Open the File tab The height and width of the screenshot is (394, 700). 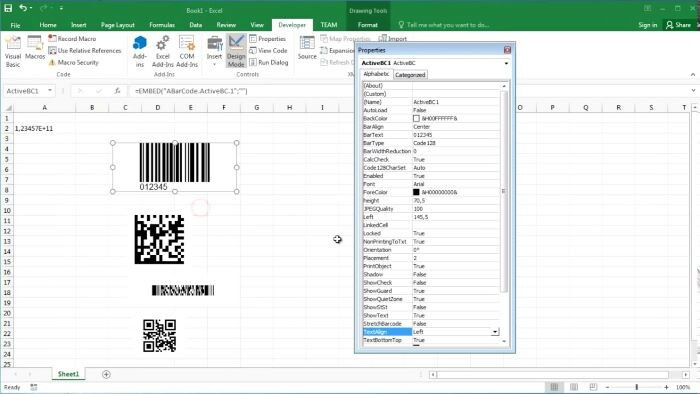pyautogui.click(x=15, y=25)
